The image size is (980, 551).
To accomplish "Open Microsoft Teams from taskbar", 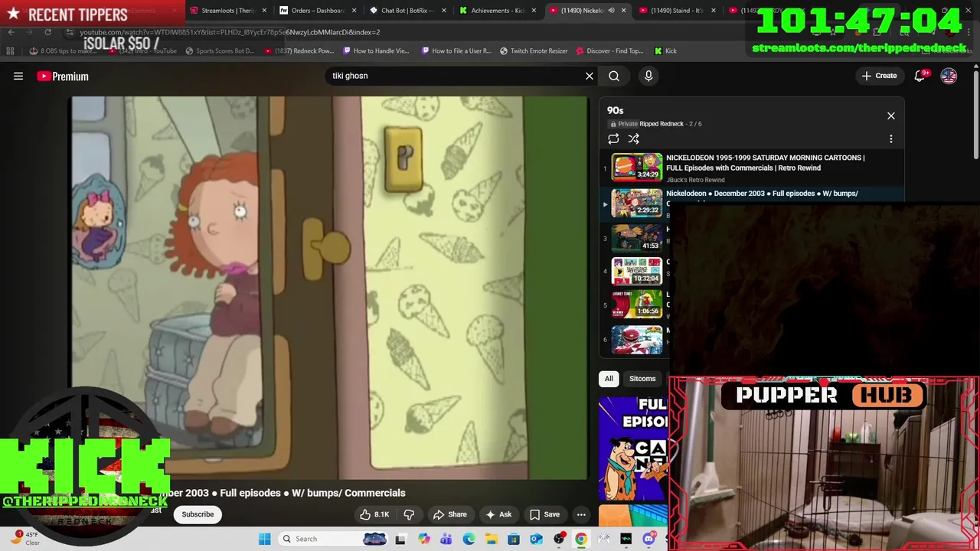I will pos(446,539).
